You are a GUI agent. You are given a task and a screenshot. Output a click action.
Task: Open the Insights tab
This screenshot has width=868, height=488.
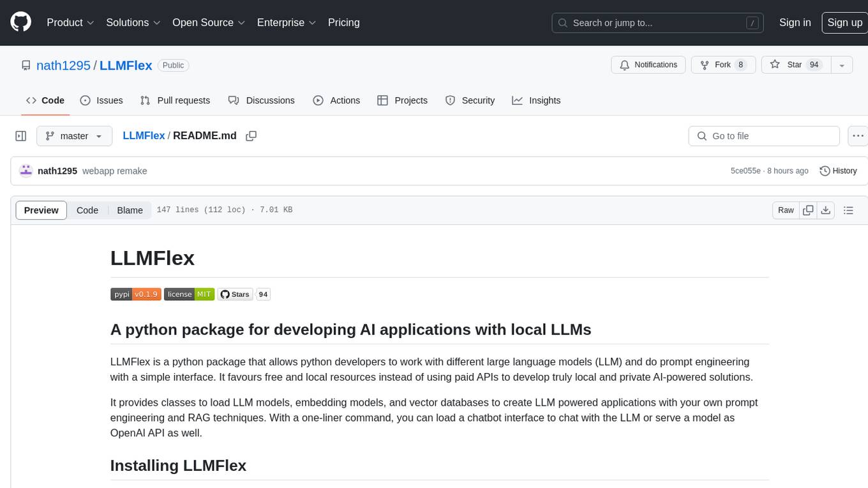tap(537, 100)
